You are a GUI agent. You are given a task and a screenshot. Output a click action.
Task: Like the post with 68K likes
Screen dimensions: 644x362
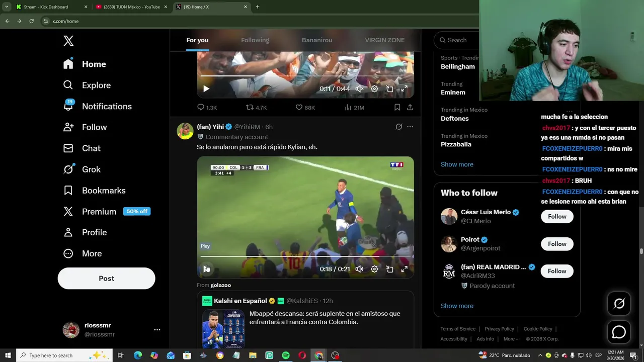tap(305, 108)
